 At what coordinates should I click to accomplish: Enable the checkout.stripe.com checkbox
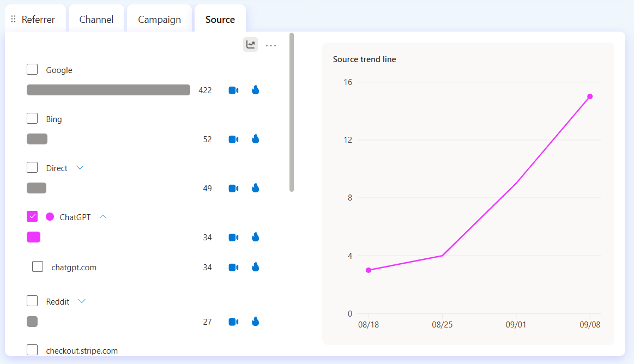pos(32,350)
